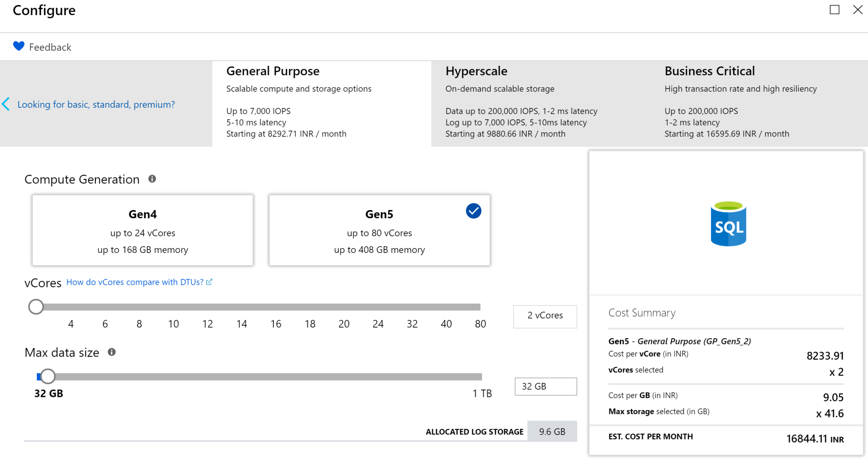
Task: Click the Max data size slider handle
Action: (48, 377)
